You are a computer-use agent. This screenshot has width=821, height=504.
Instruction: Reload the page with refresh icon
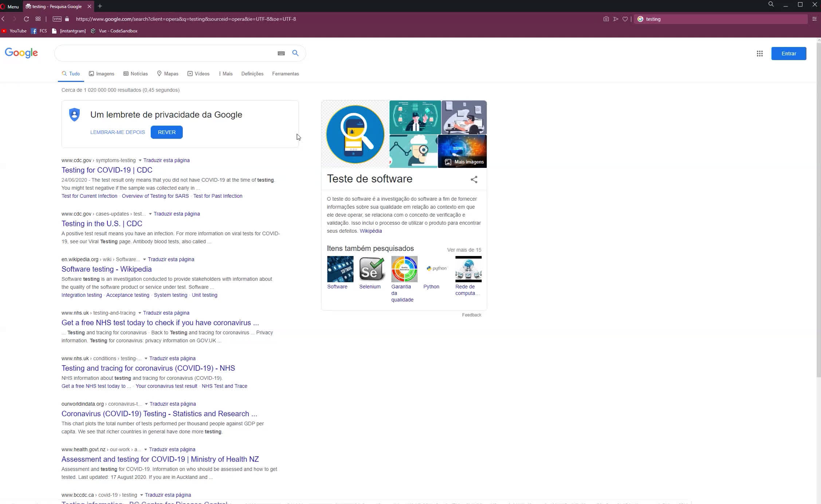26,19
